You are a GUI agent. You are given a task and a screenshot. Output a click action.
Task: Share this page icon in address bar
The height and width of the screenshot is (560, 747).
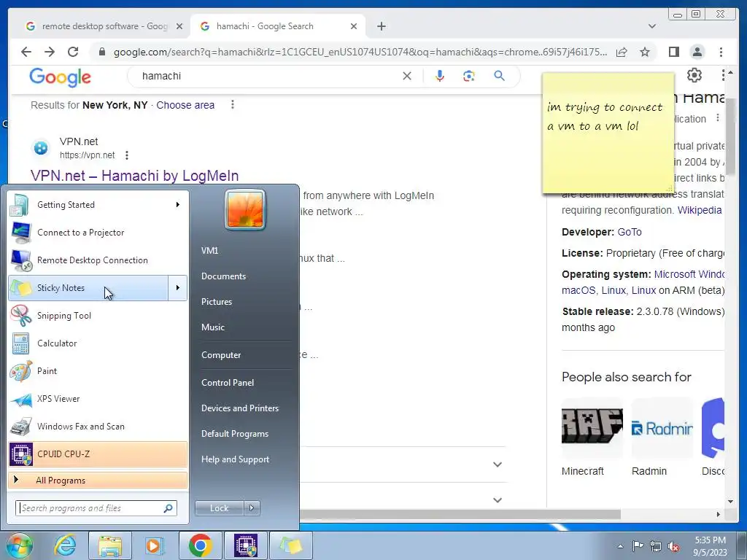(622, 52)
